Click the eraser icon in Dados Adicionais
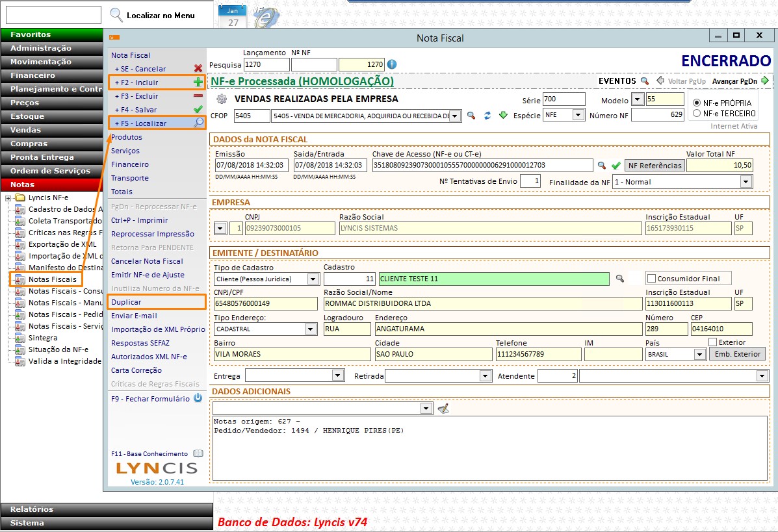Image resolution: width=778 pixels, height=532 pixels. pyautogui.click(x=443, y=409)
